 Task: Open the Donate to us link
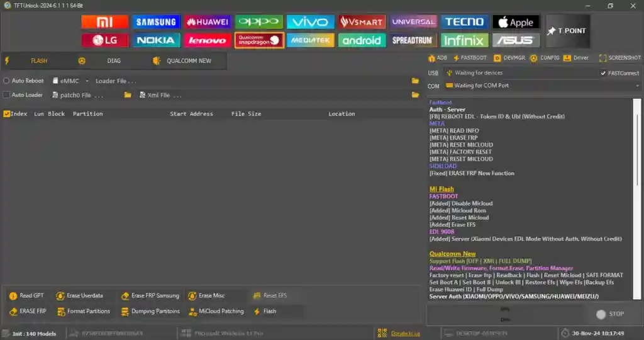(x=405, y=334)
